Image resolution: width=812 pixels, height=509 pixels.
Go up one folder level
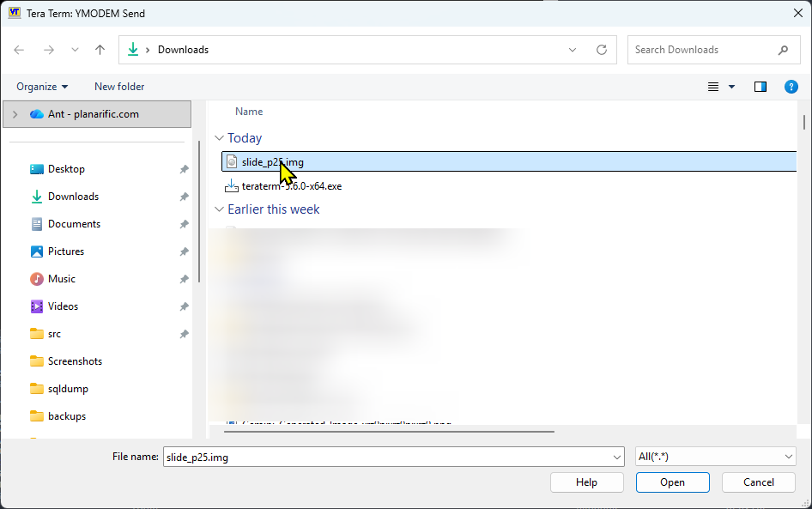tap(99, 49)
